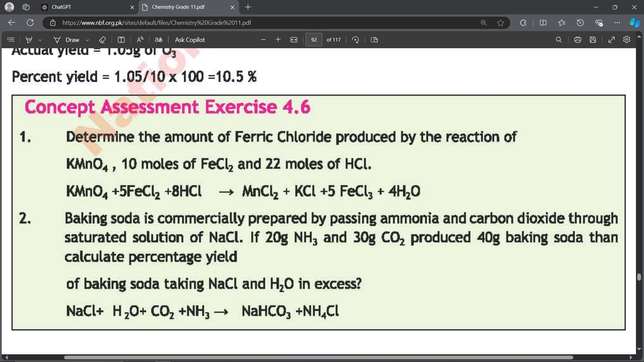This screenshot has width=644, height=362.
Task: Open the Copilot sidebar
Action: coord(635,22)
